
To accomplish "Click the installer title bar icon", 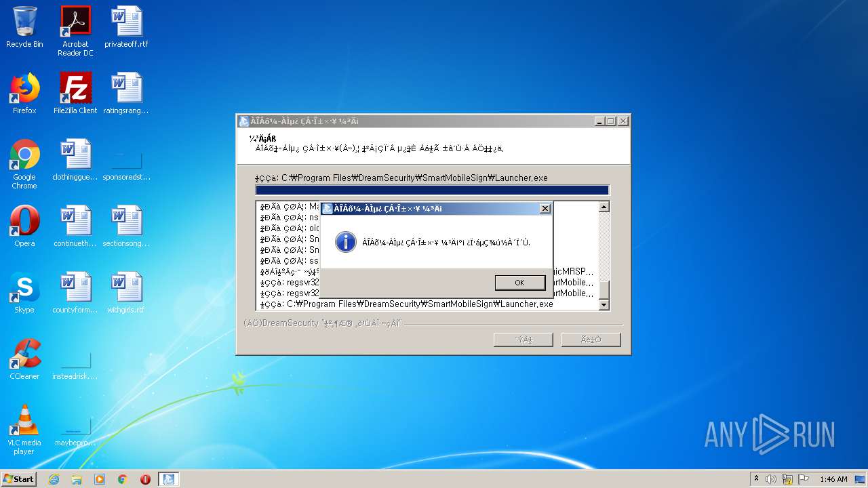I will tap(244, 121).
